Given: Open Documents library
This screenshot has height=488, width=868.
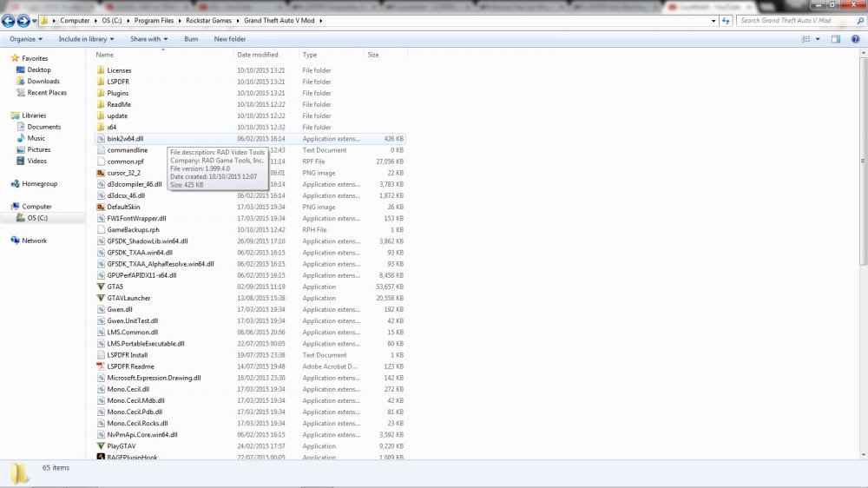Looking at the screenshot, I should [x=38, y=127].
